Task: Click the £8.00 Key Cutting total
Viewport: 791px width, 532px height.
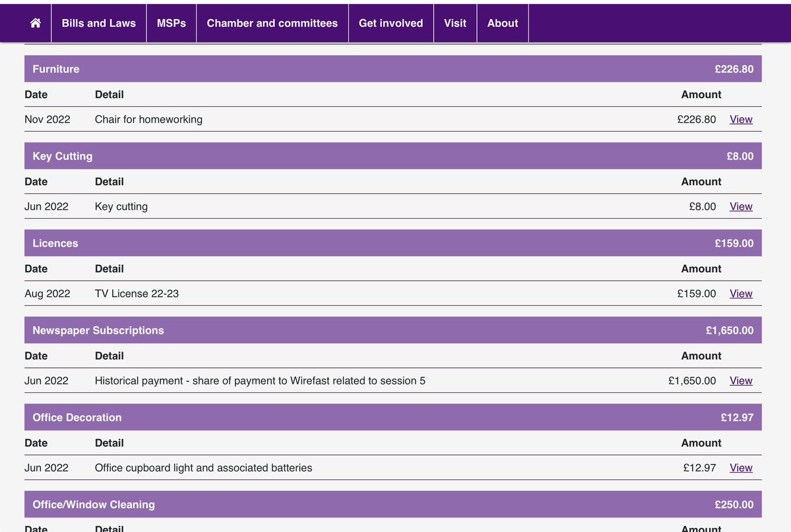Action: tap(740, 156)
